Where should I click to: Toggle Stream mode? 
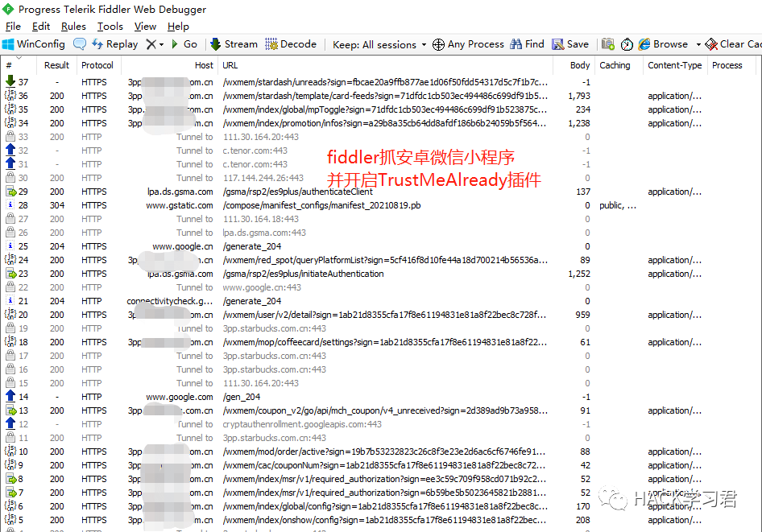[x=234, y=44]
